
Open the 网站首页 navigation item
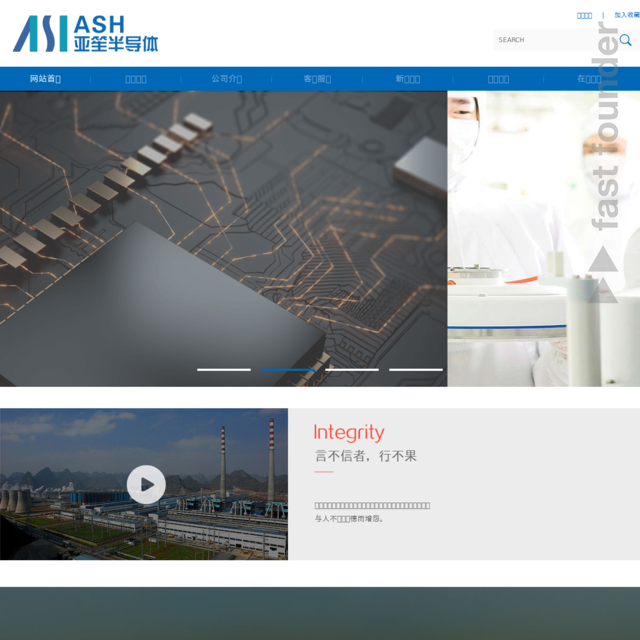(x=45, y=79)
